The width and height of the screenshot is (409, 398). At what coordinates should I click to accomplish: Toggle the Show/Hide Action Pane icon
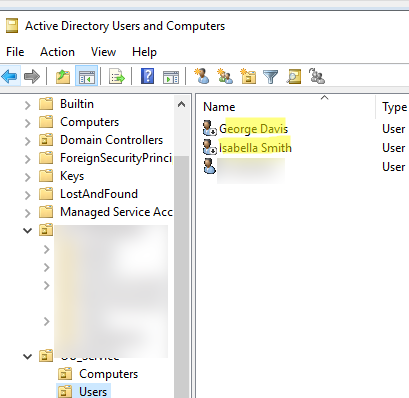171,77
